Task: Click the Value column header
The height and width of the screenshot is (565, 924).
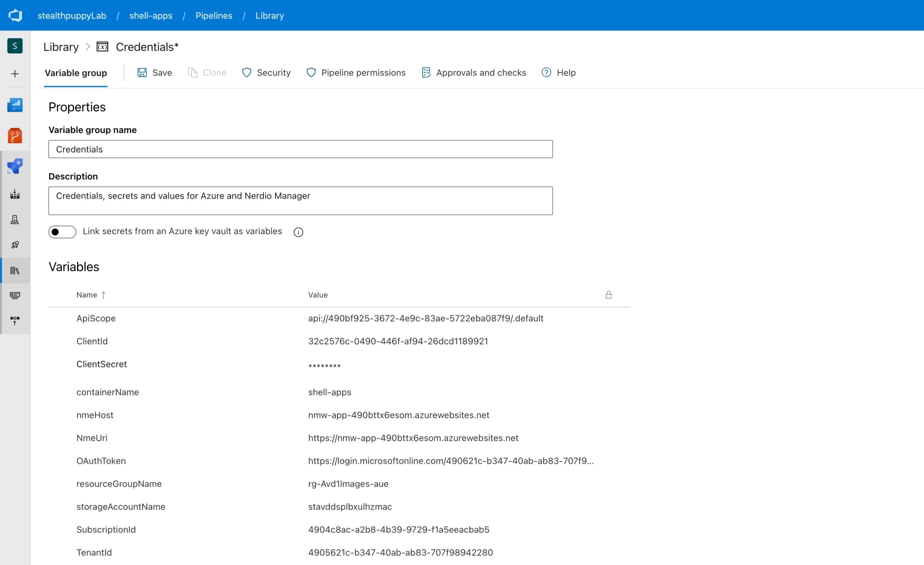Action: coord(318,295)
